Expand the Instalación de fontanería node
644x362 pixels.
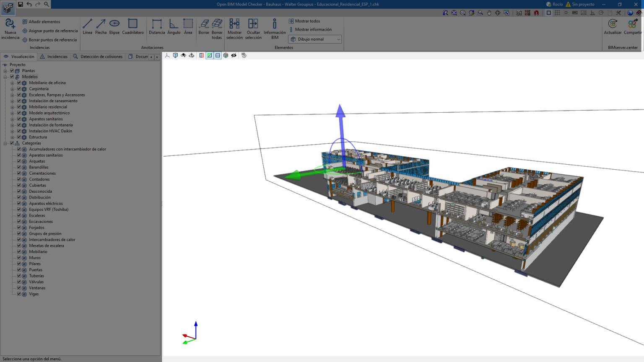[12, 125]
